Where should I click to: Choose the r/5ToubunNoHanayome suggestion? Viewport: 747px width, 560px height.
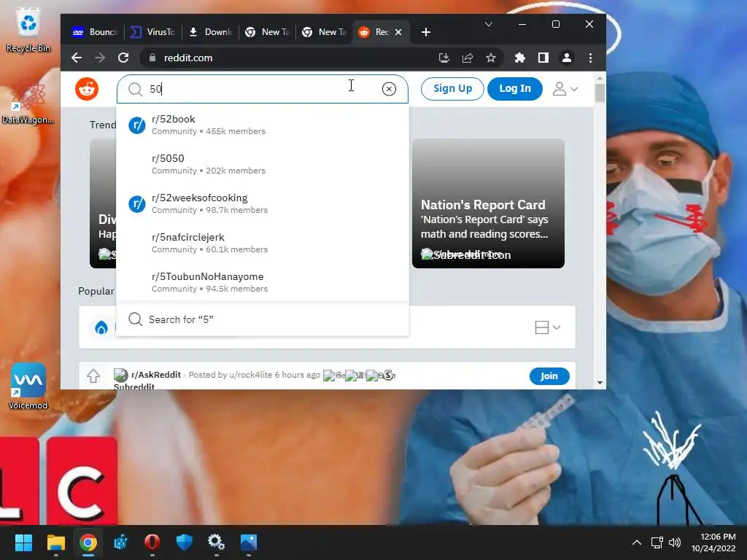point(263,282)
